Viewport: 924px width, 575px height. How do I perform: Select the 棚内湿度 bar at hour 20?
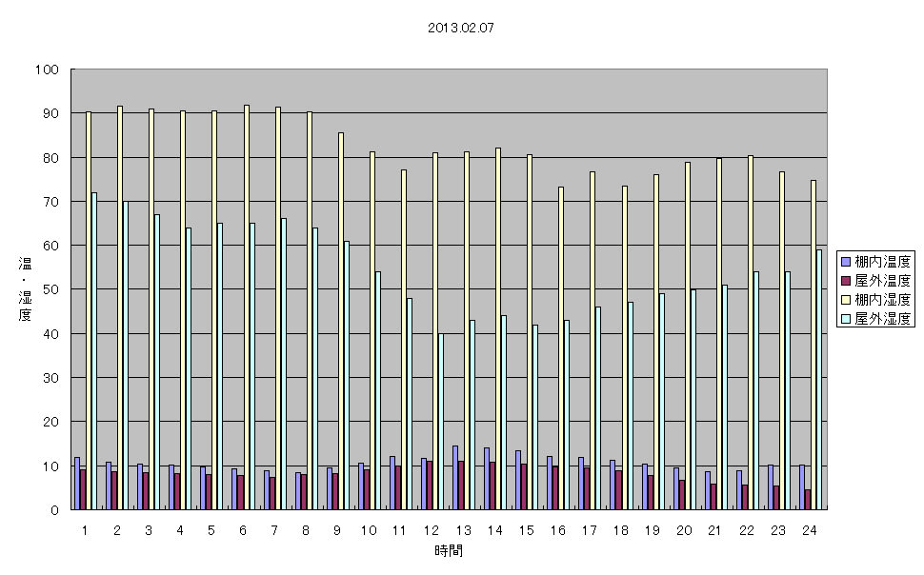(688, 336)
